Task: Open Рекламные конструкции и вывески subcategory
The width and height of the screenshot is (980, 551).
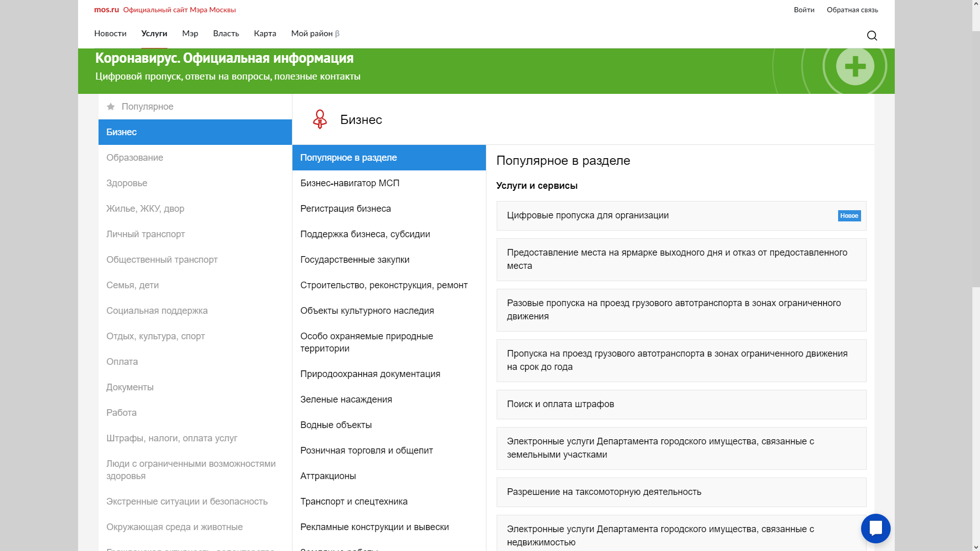Action: tap(389, 527)
